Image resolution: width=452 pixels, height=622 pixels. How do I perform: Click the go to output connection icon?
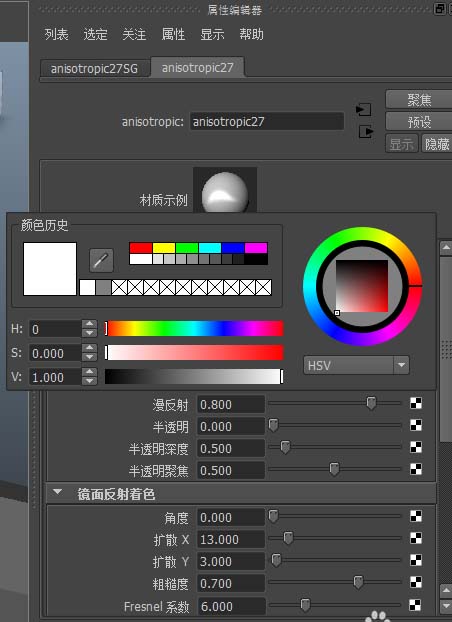(x=365, y=131)
